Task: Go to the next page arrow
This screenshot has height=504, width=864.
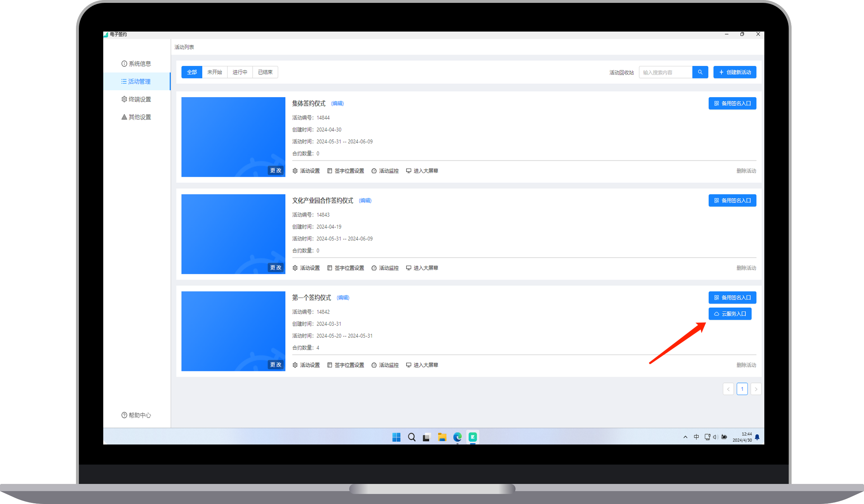Action: (756, 389)
